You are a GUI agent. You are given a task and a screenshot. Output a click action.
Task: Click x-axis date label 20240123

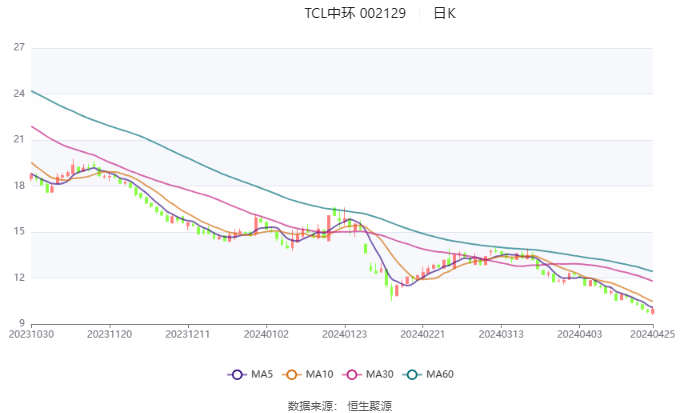[344, 334]
